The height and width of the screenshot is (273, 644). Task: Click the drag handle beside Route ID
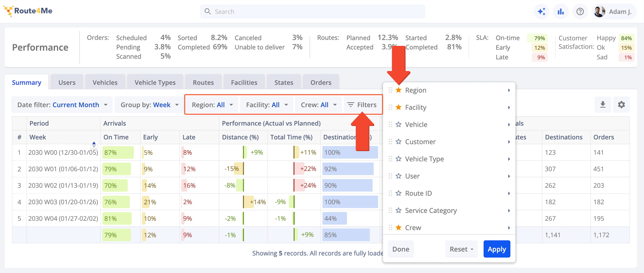[390, 193]
